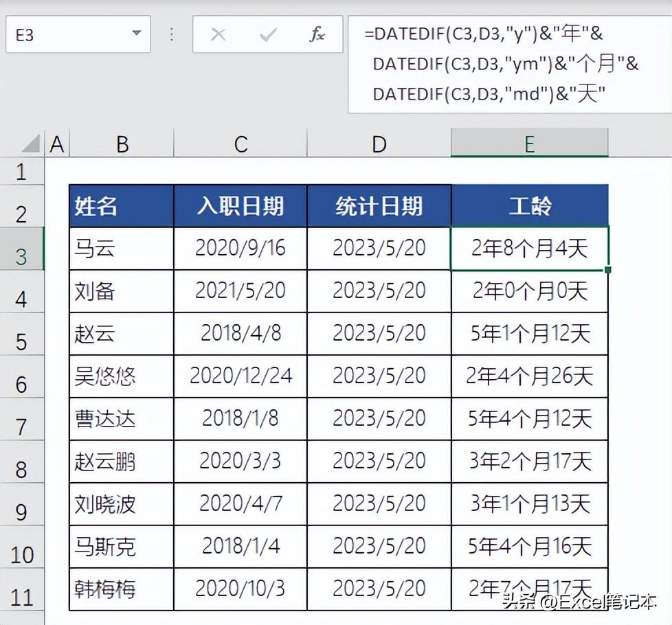The height and width of the screenshot is (625, 672).
Task: Select the cell containing 吴悠悠
Action: pos(122,376)
